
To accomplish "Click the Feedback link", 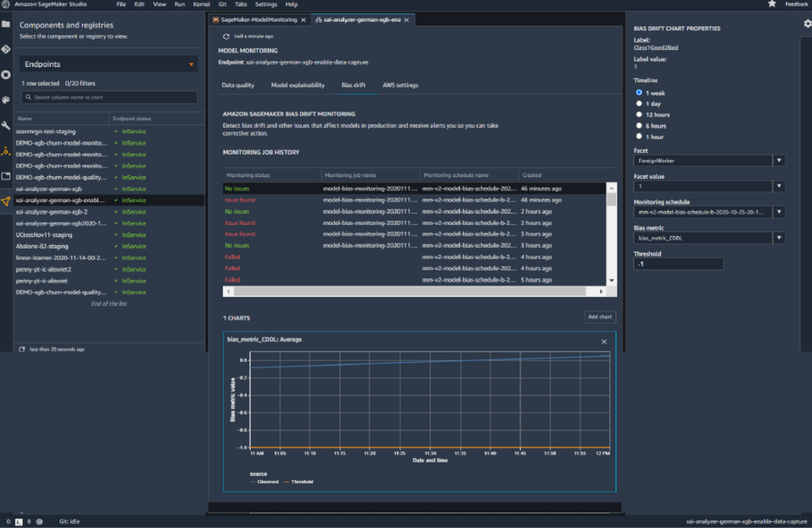I will (x=796, y=4).
